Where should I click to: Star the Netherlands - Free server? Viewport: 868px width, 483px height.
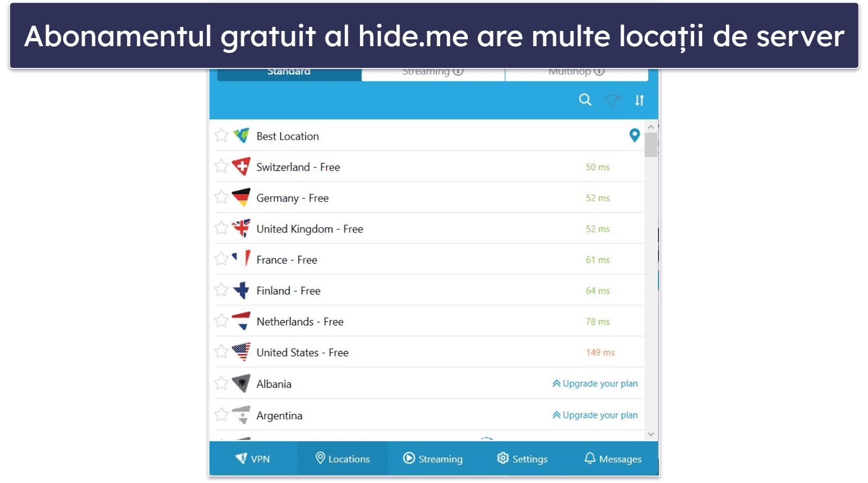tap(221, 321)
